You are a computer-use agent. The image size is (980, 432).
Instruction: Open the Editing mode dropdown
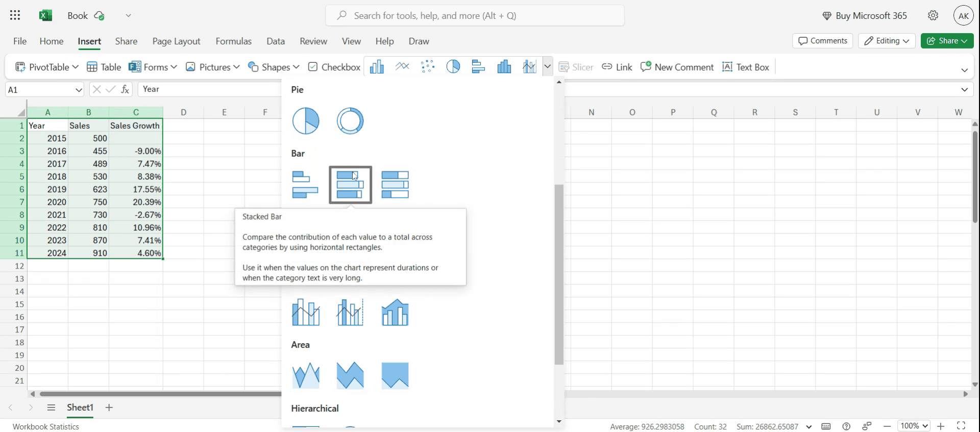pos(887,41)
